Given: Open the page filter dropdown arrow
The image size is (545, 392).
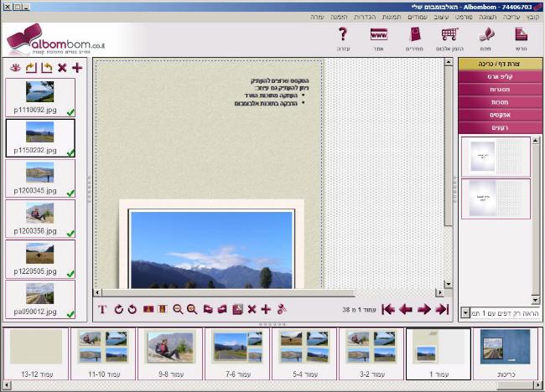Looking at the screenshot, I should point(465,312).
